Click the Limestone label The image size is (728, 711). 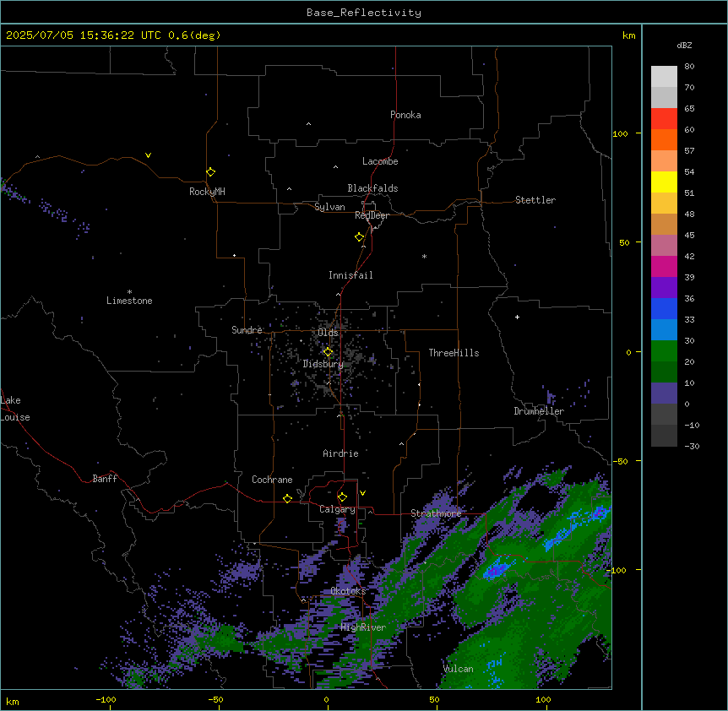(x=129, y=301)
